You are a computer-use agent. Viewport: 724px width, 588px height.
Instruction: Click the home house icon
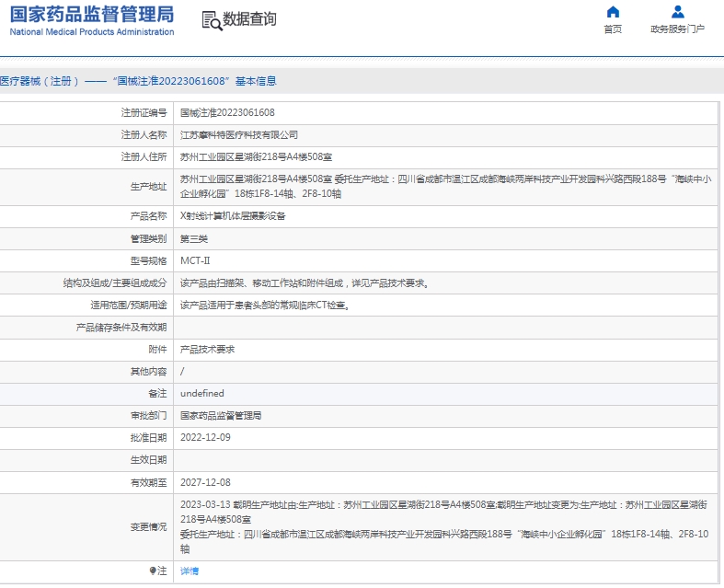(613, 12)
